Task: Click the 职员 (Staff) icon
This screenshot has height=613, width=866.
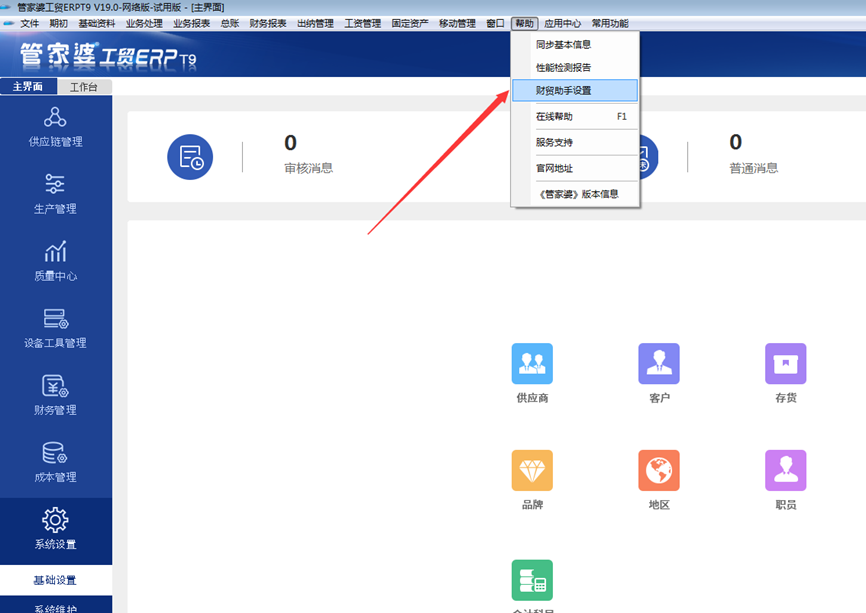Action: 785,471
